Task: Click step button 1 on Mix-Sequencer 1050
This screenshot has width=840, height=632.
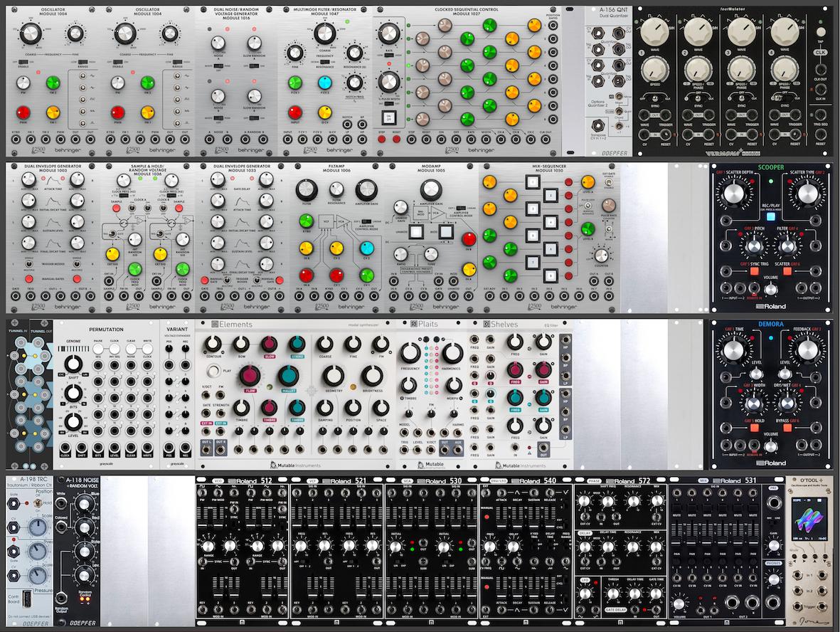Action: [532, 182]
